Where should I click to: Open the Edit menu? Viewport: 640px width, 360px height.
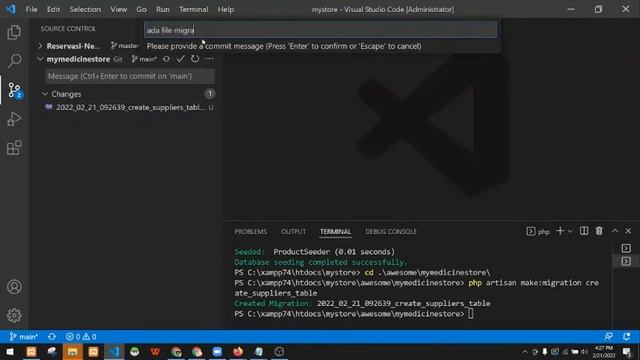pyautogui.click(x=53, y=9)
